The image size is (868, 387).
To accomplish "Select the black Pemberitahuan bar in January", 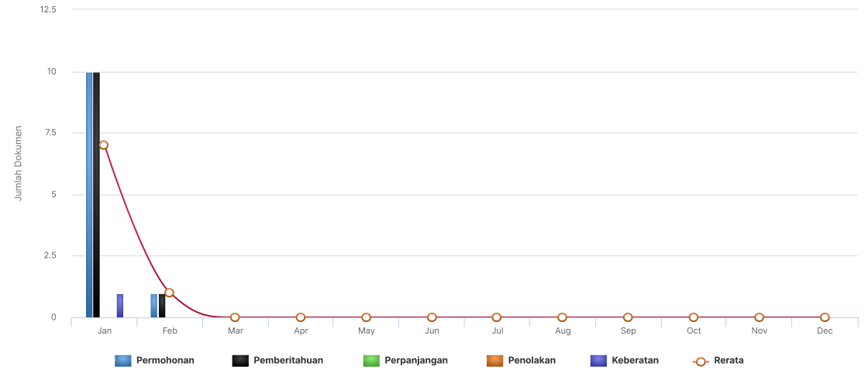I will [96, 193].
